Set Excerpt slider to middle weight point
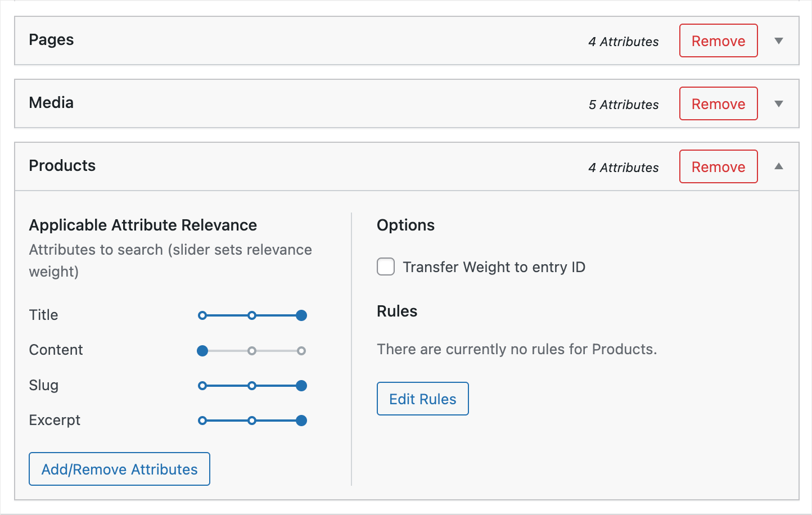This screenshot has width=812, height=515. point(252,421)
